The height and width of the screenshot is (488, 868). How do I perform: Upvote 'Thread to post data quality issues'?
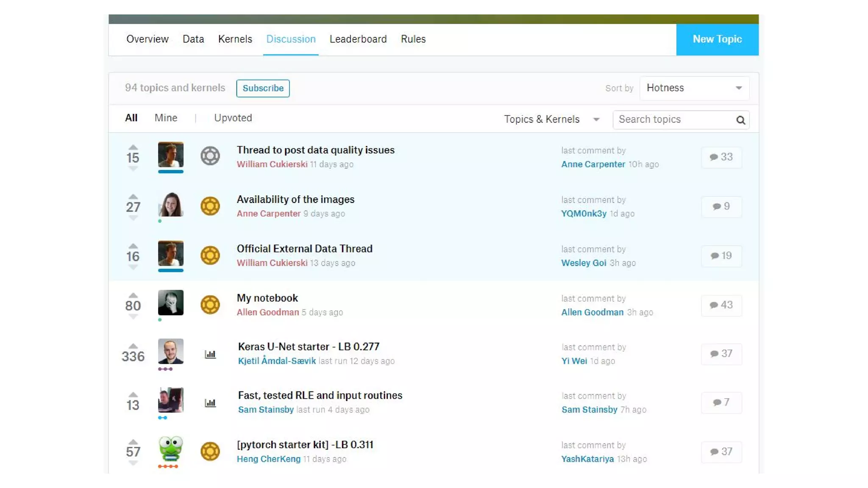[x=133, y=147]
